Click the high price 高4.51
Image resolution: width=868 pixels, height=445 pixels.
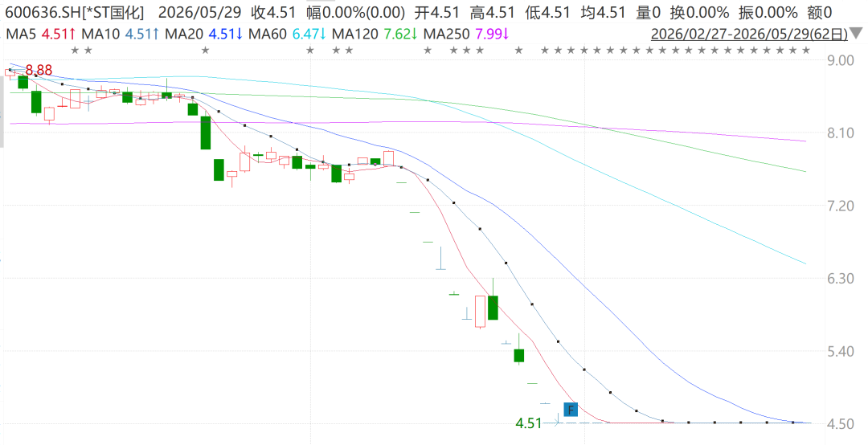(x=492, y=12)
